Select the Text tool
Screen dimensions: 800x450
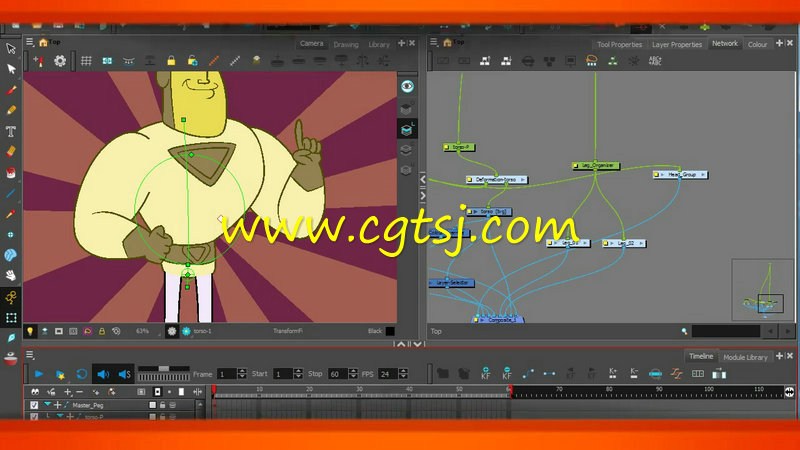tap(11, 131)
